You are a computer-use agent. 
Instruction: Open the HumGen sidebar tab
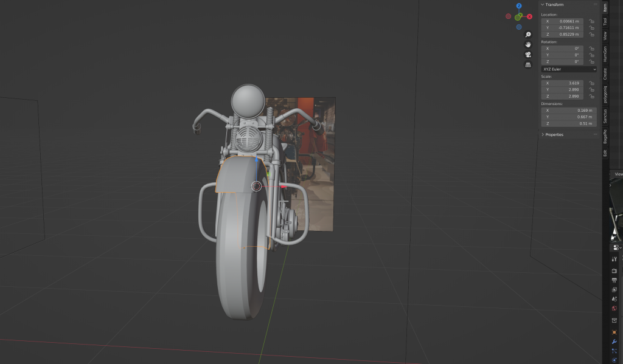605,55
